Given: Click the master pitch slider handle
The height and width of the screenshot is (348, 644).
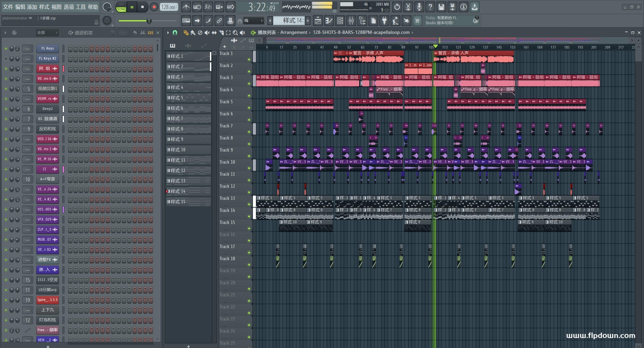Looking at the screenshot, I should point(149,21).
